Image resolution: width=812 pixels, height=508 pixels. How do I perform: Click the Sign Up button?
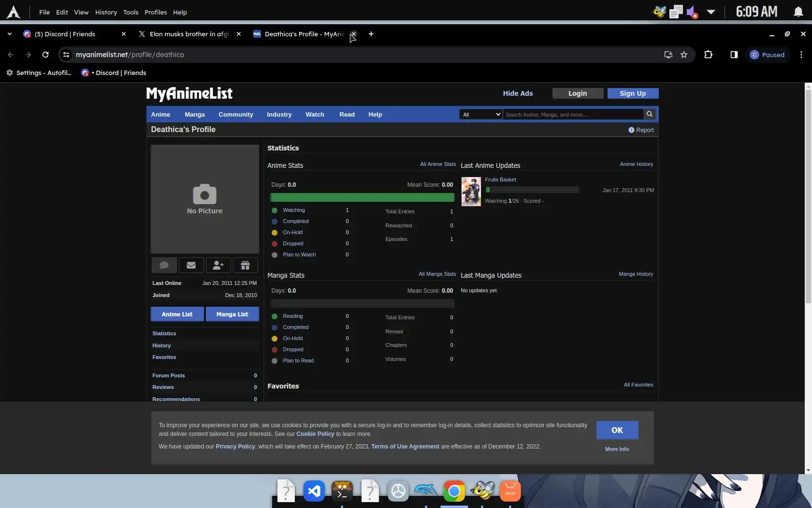633,93
